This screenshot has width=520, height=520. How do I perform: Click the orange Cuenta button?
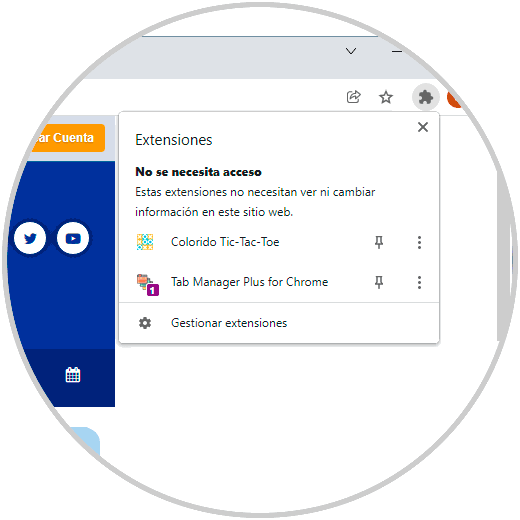[x=67, y=138]
